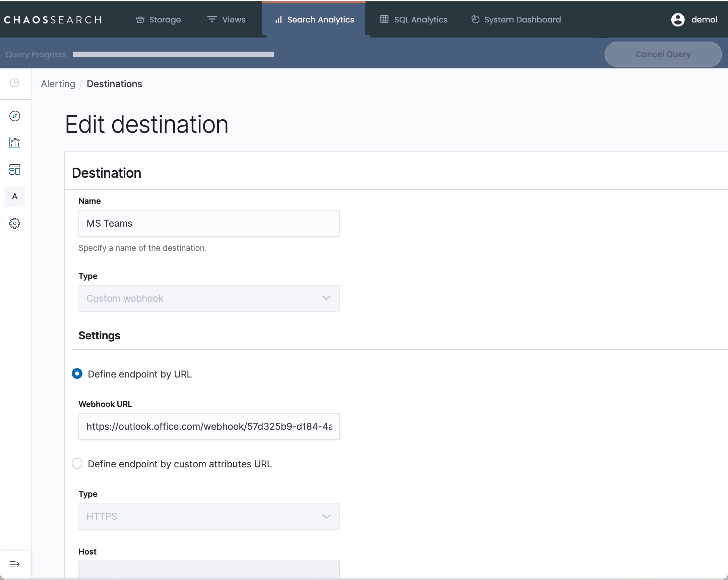Go to the Views tab
Screen dimensions: 728x580
point(226,19)
